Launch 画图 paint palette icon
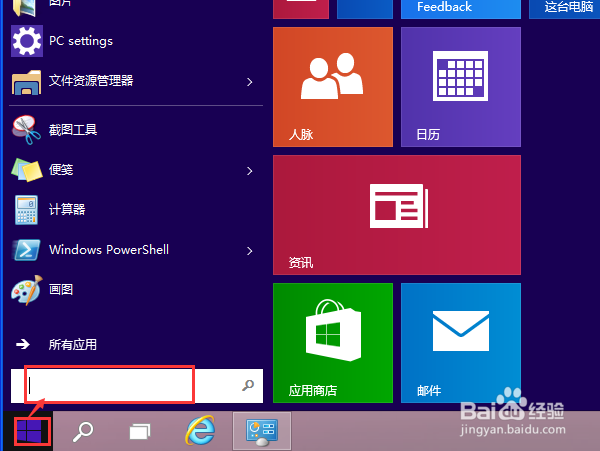 tap(26, 290)
